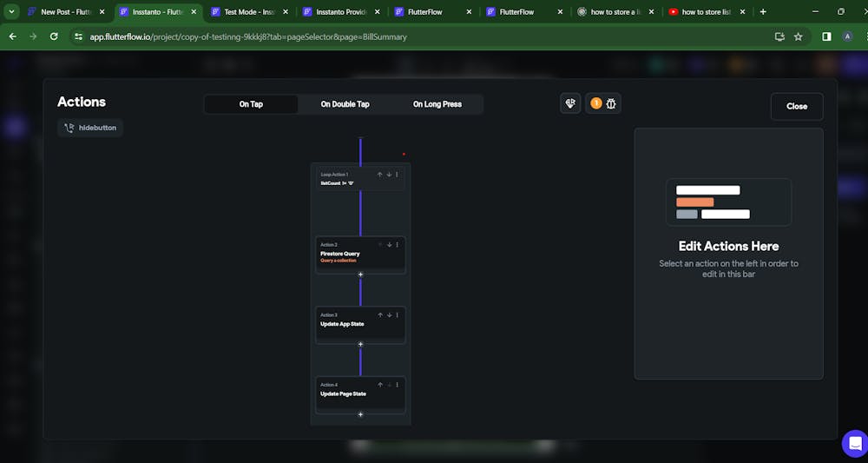Viewport: 868px width, 463px height.
Task: Switch to Insstanto Provider browser tab
Action: tap(341, 11)
